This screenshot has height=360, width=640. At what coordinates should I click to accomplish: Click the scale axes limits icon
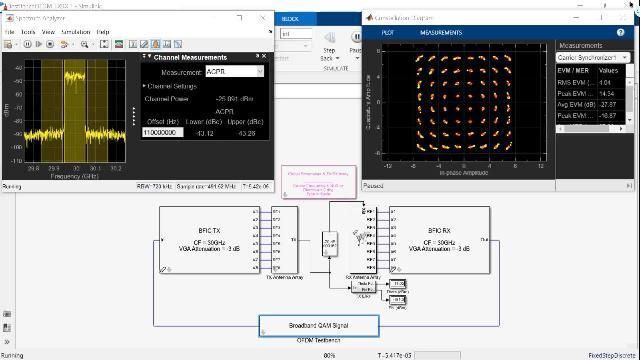[x=104, y=44]
